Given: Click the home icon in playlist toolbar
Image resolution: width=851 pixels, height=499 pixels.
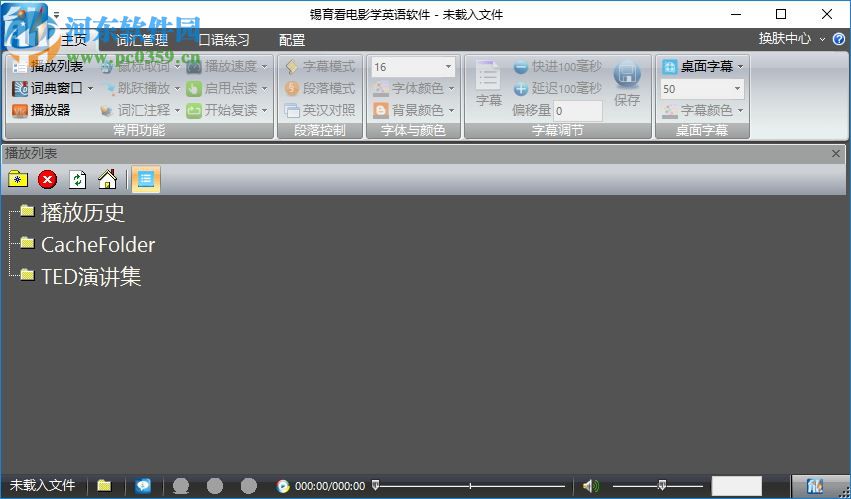Looking at the screenshot, I should [107, 179].
